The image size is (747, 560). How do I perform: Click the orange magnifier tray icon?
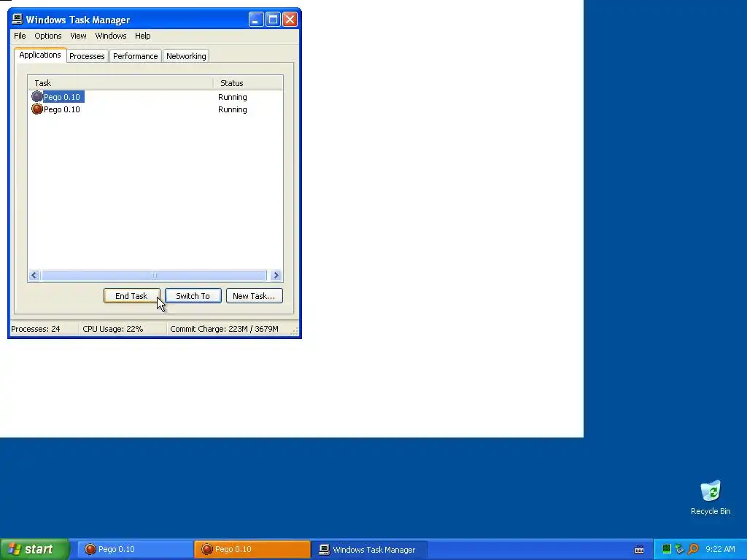(693, 549)
